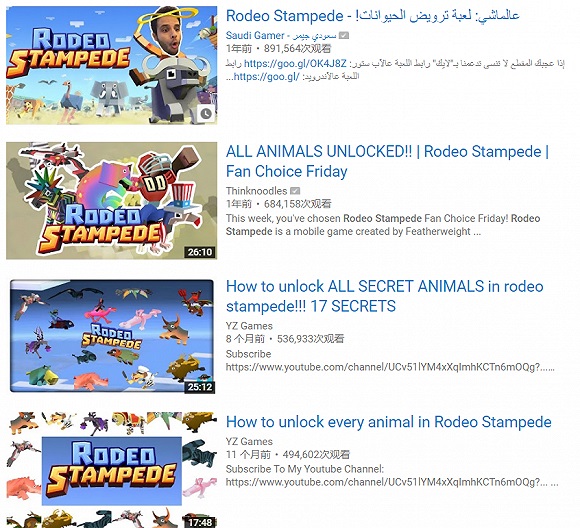This screenshot has height=528, width=580.
Task: Open ALL ANIMALS UNLOCKED video thumbnail
Action: coord(111,201)
